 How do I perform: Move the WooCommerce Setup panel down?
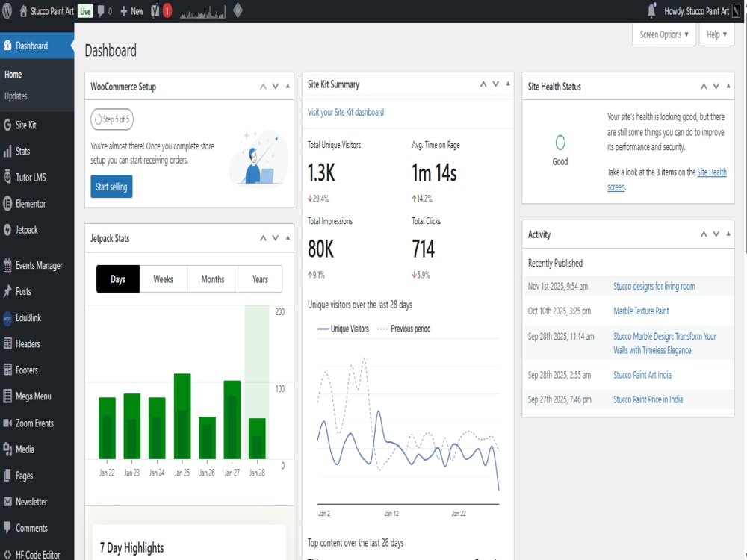click(x=276, y=86)
